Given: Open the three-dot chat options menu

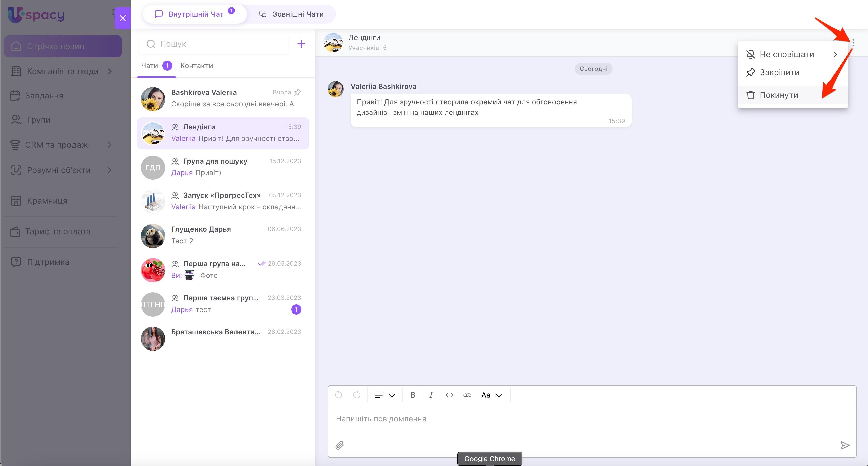Looking at the screenshot, I should click(x=853, y=43).
